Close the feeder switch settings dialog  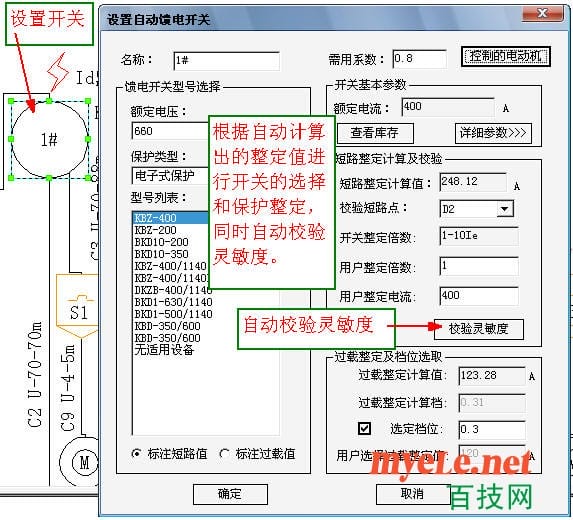[542, 14]
